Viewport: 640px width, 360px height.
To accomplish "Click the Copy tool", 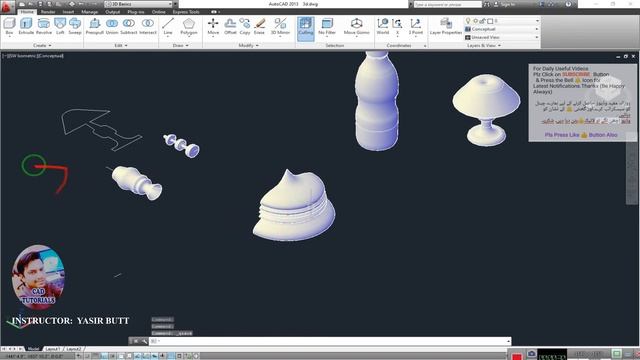I will [x=245, y=26].
